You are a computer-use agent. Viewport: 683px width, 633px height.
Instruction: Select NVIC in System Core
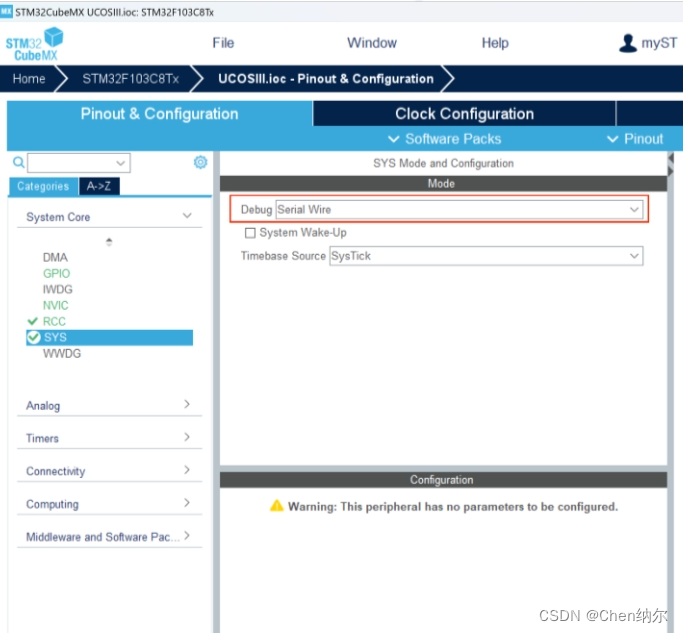point(55,305)
